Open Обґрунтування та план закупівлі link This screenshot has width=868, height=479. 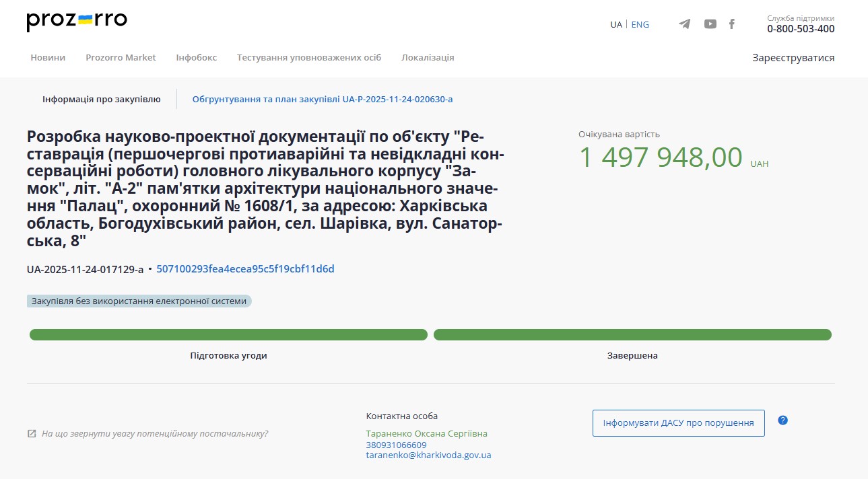pyautogui.click(x=322, y=98)
